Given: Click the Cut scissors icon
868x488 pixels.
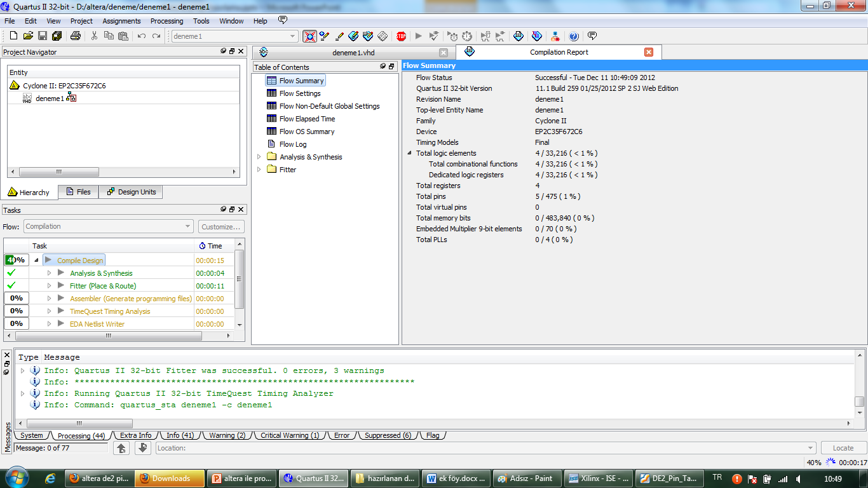Looking at the screenshot, I should (94, 36).
